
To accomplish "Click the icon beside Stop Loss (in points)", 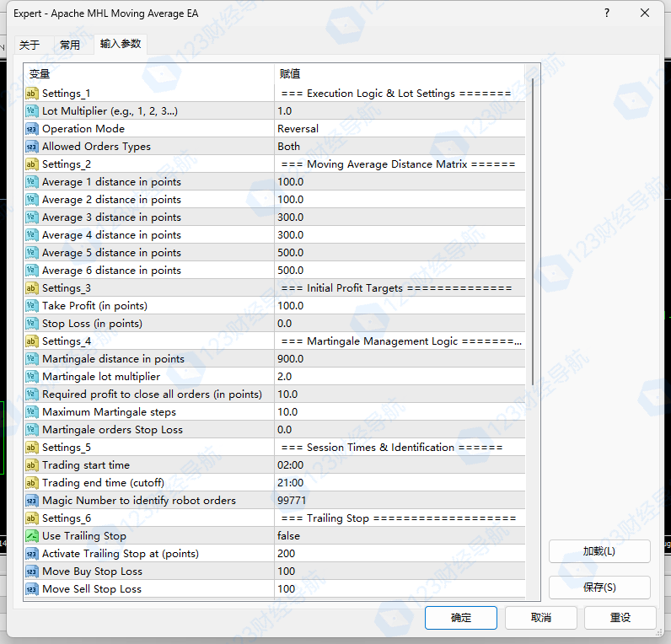I will point(32,324).
